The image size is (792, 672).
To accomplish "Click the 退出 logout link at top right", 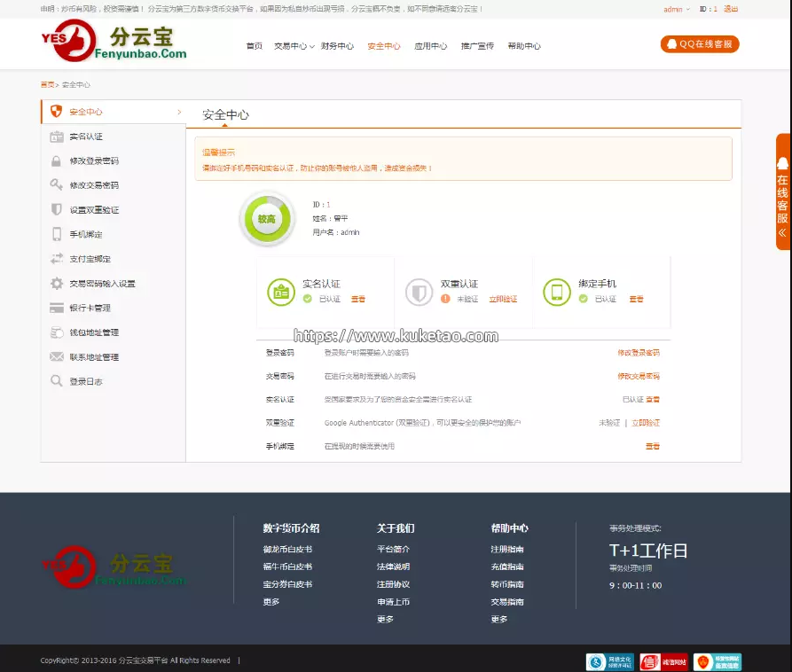I will tap(731, 9).
